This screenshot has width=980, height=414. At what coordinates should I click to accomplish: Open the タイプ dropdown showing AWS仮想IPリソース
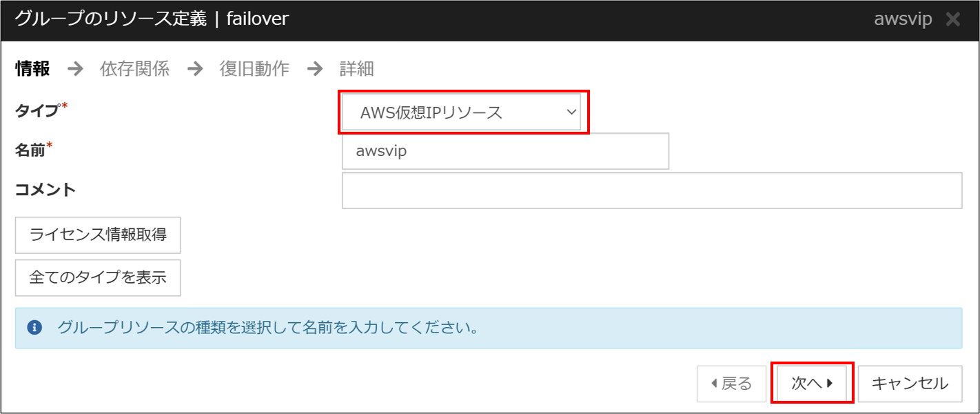(463, 112)
